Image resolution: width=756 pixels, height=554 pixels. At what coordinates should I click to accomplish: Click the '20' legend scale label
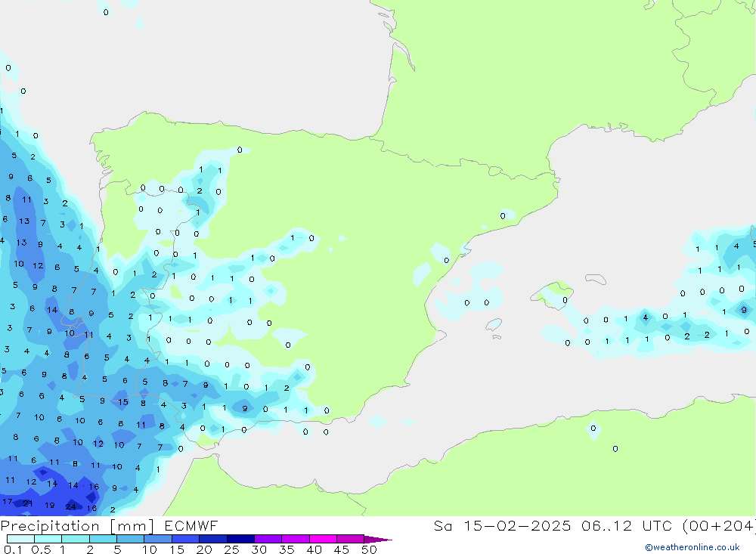tap(204, 549)
